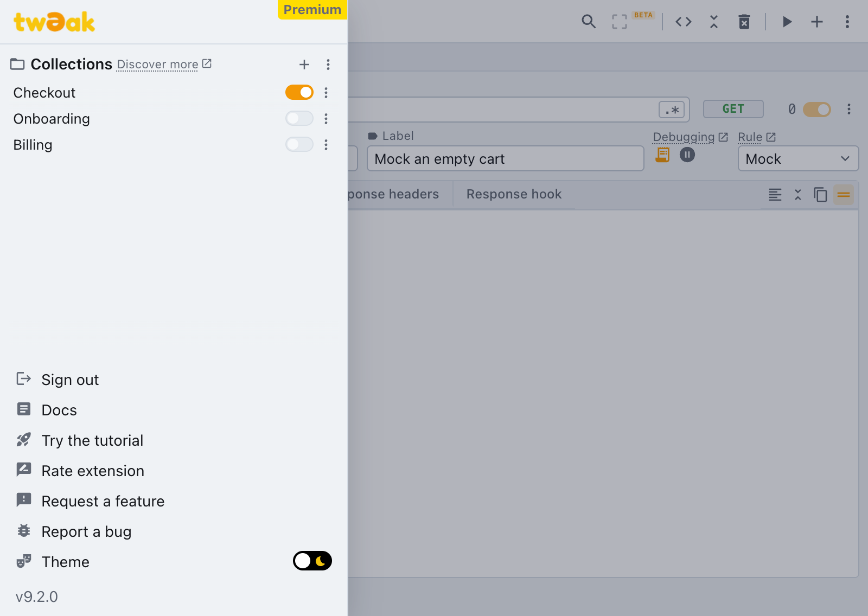The height and width of the screenshot is (616, 868).
Task: Click the editor collapse icon
Action: tap(798, 195)
